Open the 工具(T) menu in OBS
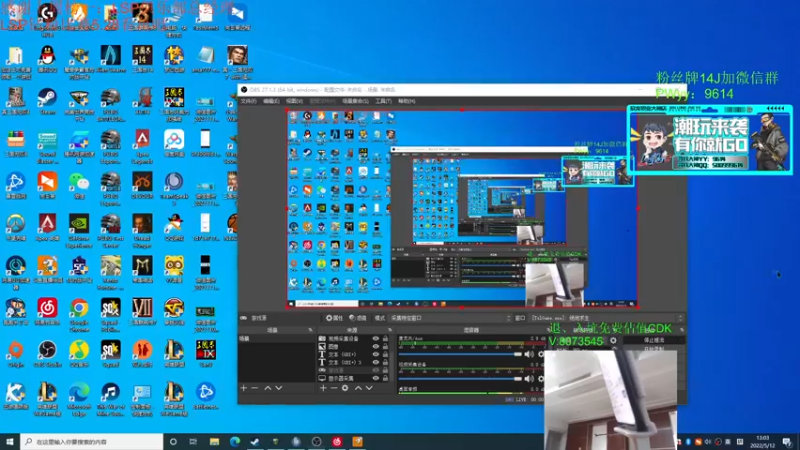 383,101
